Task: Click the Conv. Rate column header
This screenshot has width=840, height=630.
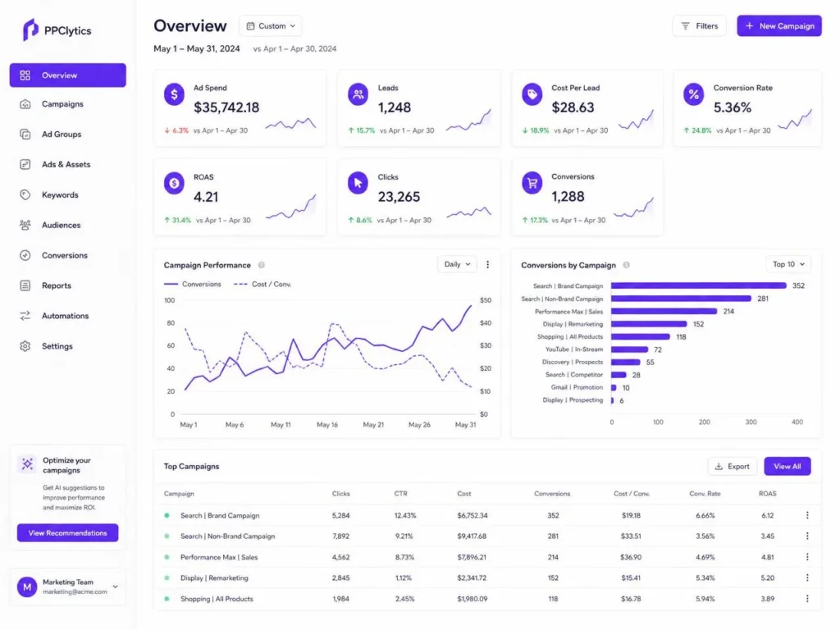Action: pos(705,493)
